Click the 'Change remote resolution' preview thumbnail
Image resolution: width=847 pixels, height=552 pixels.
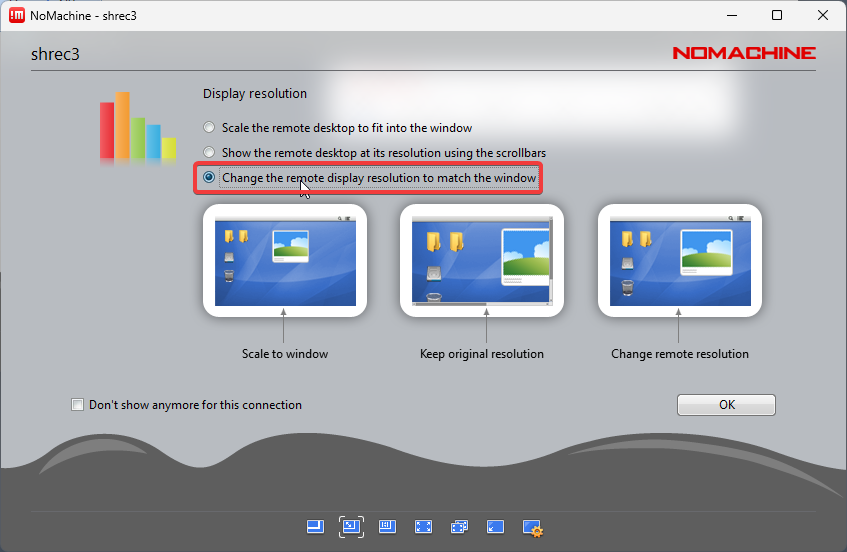pyautogui.click(x=680, y=260)
